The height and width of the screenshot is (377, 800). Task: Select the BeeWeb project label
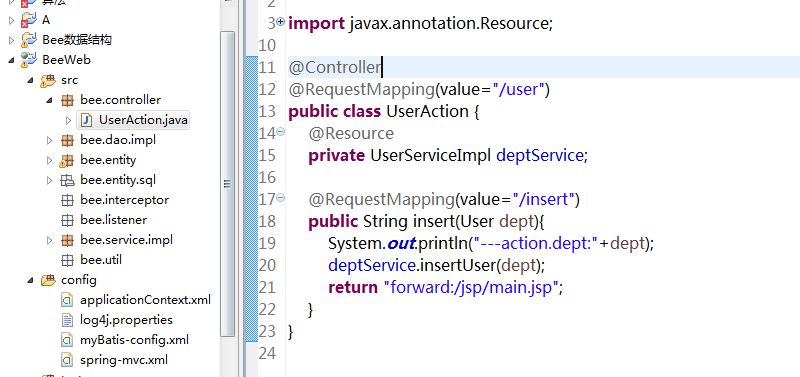tap(67, 60)
